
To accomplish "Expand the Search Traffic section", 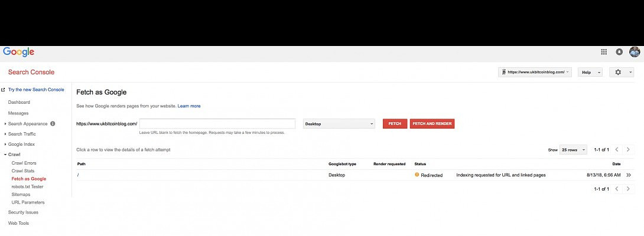I will pos(22,134).
